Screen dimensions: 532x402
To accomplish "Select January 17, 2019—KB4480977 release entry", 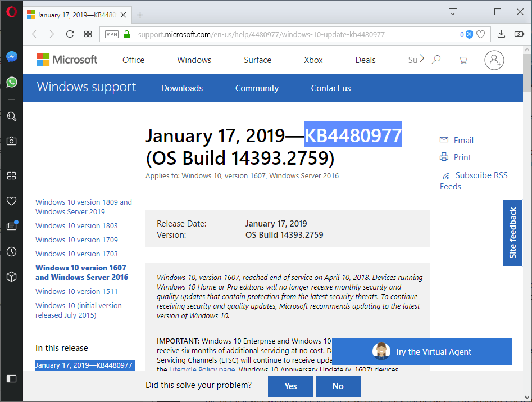I will [x=85, y=365].
